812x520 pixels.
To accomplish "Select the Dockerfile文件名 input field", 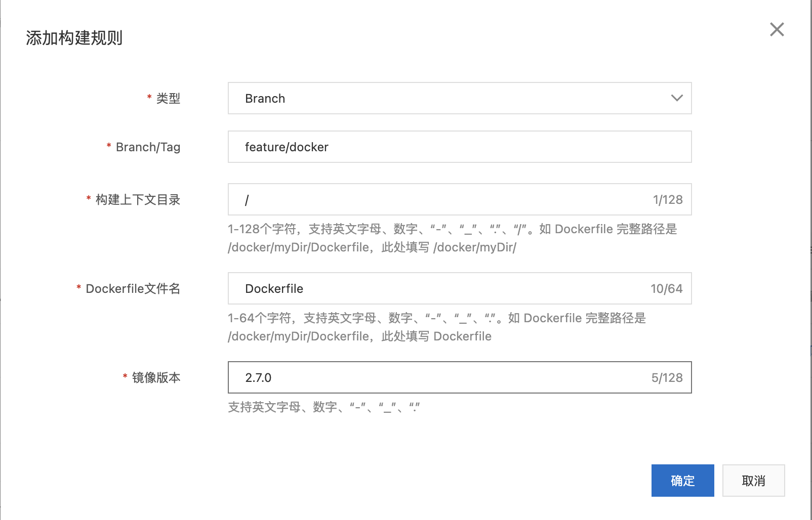I will pos(460,288).
